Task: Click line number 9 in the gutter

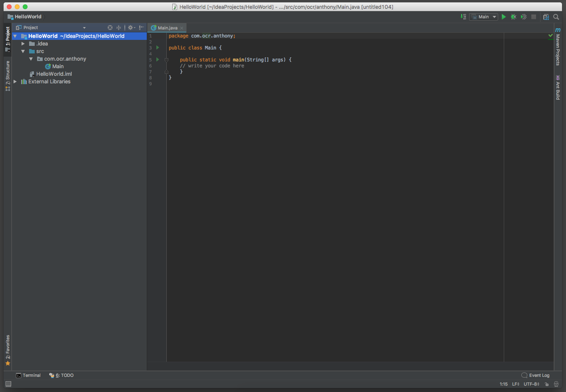Action: tap(150, 84)
